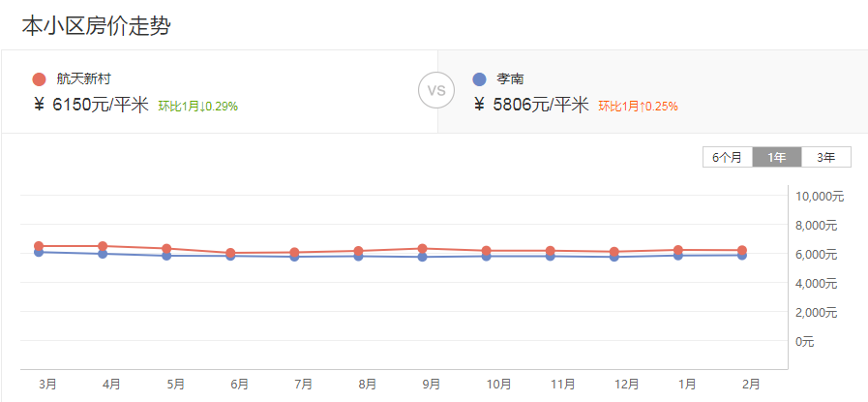Click the blue 孝南 legend dot
This screenshot has height=402, width=868.
tap(480, 79)
